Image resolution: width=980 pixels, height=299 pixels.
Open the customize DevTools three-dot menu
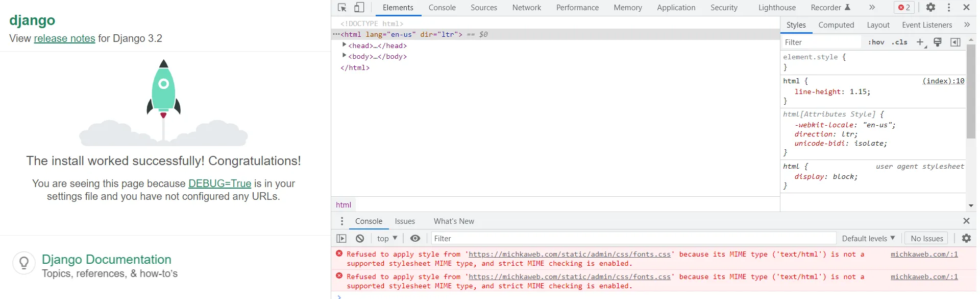click(949, 7)
